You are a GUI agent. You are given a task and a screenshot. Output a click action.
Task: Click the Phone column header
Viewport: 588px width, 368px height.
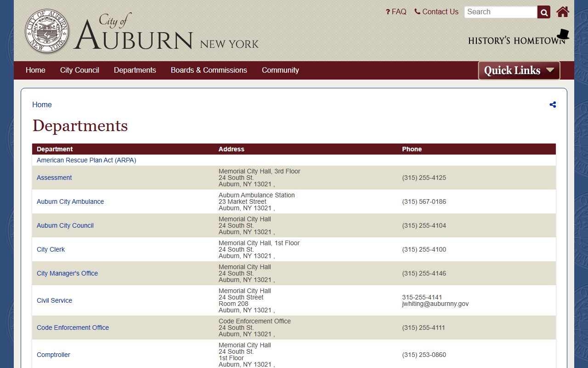412,149
